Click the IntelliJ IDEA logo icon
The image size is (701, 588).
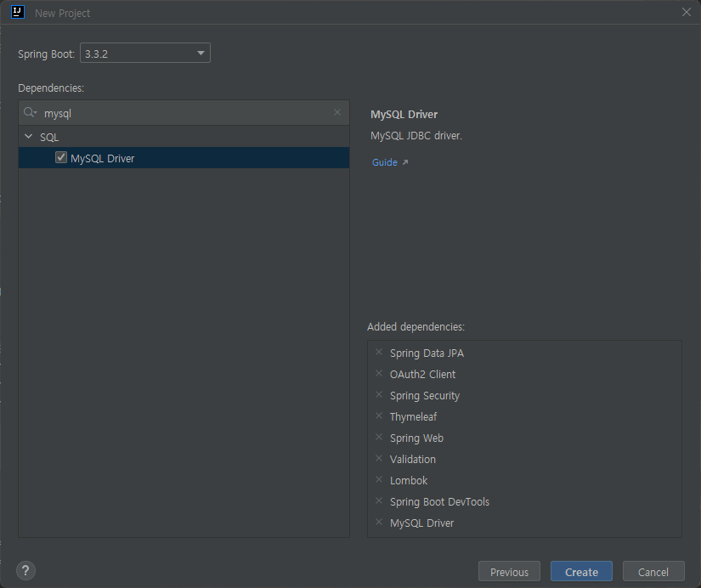click(x=18, y=12)
